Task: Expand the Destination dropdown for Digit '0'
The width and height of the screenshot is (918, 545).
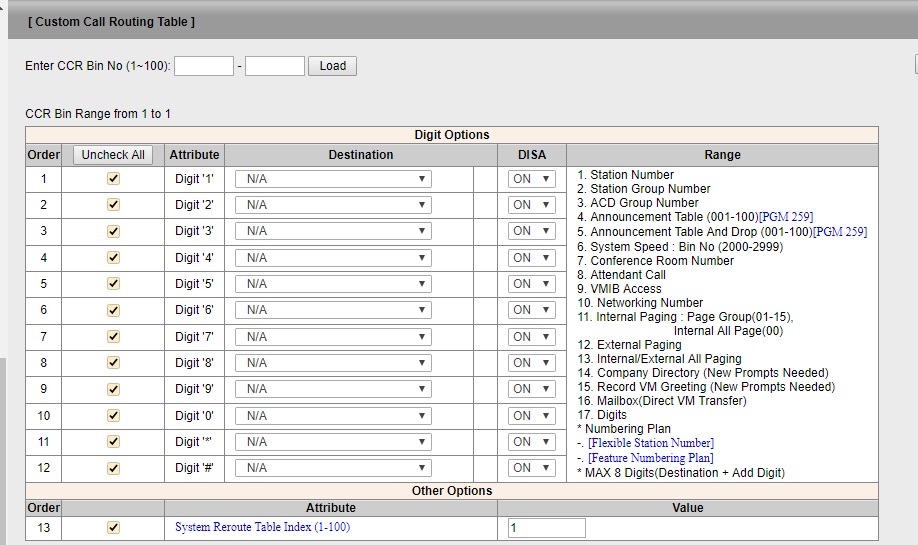Action: pyautogui.click(x=333, y=416)
